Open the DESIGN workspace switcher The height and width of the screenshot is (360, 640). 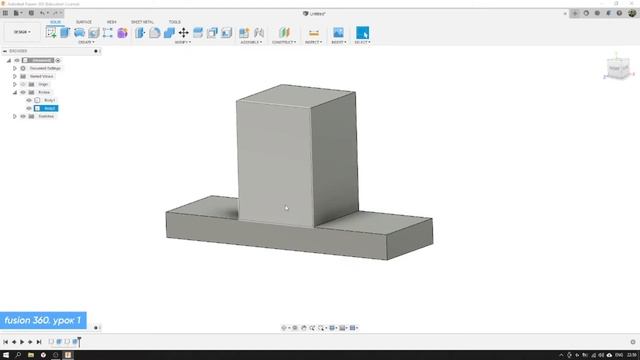pos(22,32)
